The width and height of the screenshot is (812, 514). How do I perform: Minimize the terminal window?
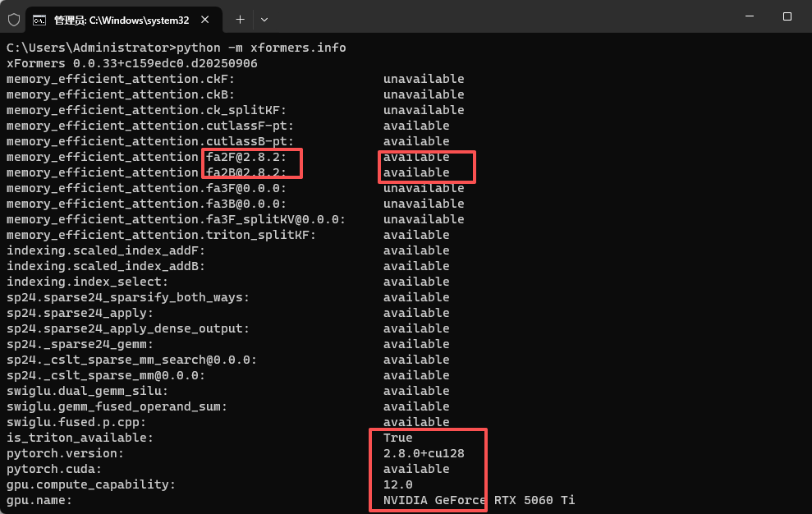tap(750, 16)
